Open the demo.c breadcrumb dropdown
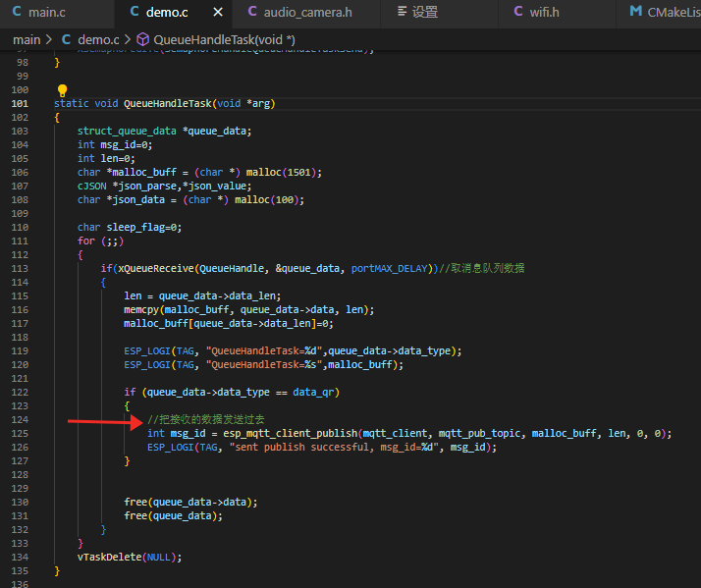The height and width of the screenshot is (588, 701). tap(97, 39)
